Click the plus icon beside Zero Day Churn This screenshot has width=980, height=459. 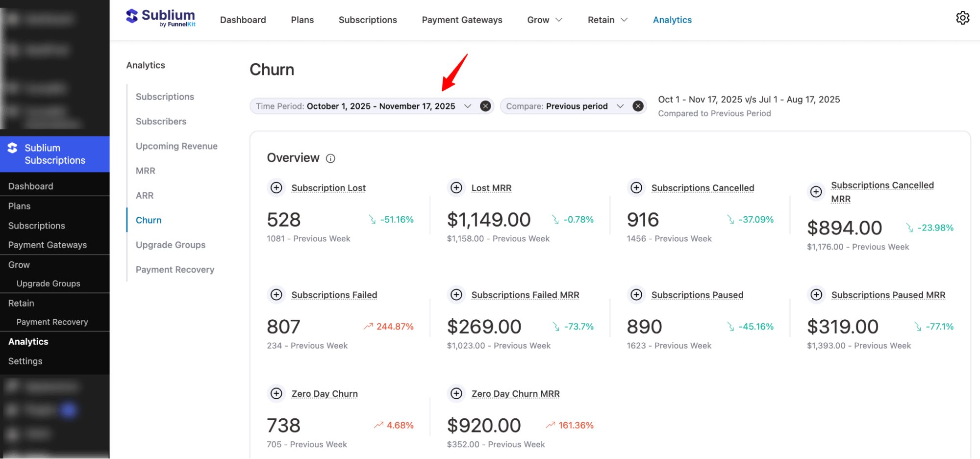276,393
